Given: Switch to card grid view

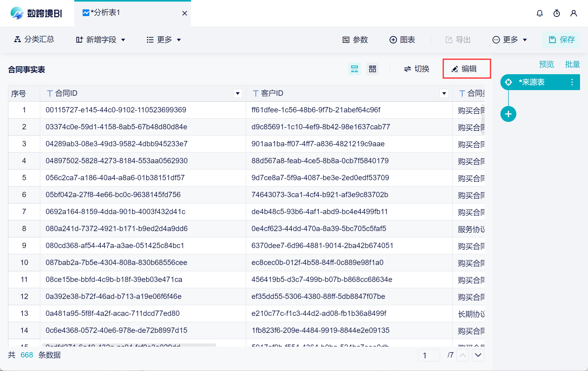Looking at the screenshot, I should pos(372,69).
